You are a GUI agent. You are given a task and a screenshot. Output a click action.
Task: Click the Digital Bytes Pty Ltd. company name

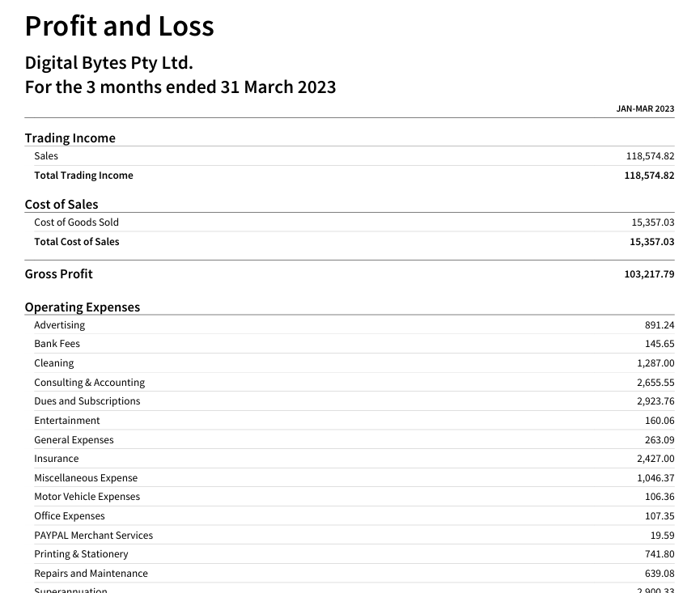[108, 62]
